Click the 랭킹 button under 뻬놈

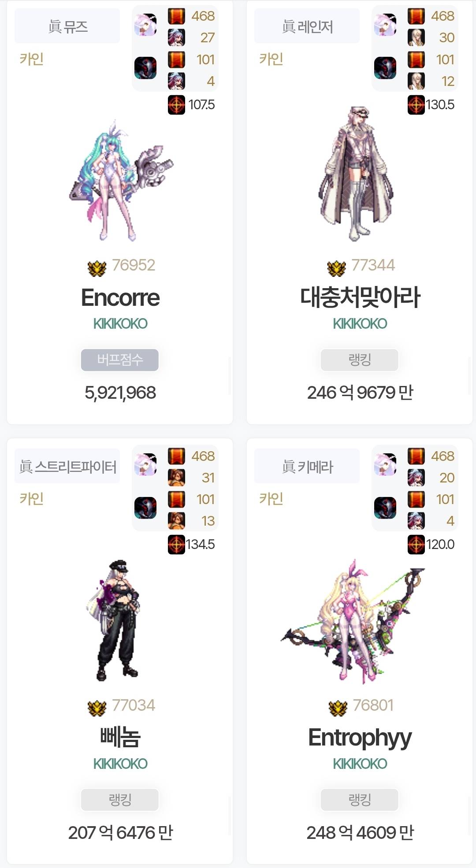point(120,800)
